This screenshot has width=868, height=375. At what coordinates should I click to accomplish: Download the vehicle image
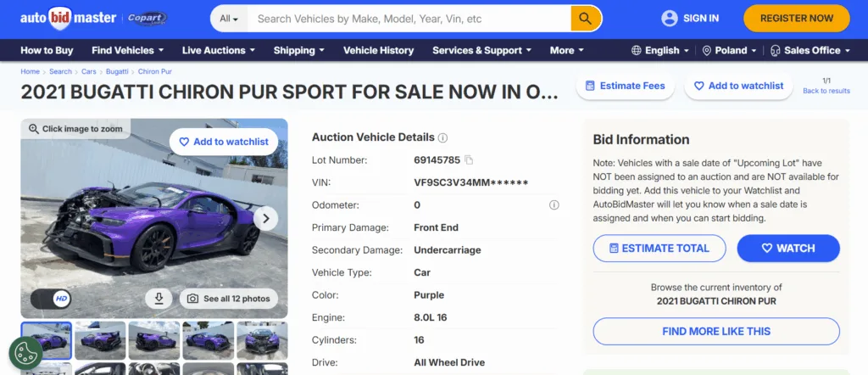pos(159,299)
